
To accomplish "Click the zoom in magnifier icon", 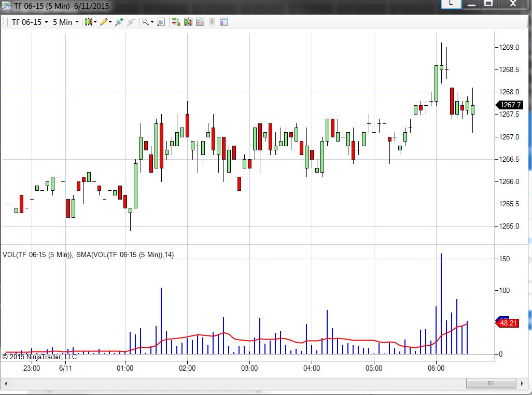I will pyautogui.click(x=119, y=22).
